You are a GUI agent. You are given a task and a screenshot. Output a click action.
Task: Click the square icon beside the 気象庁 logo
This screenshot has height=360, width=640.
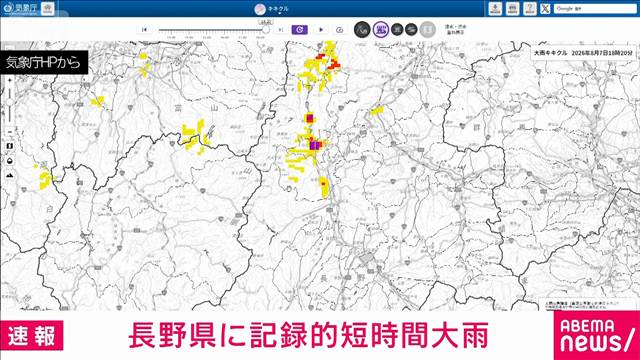coord(48,8)
